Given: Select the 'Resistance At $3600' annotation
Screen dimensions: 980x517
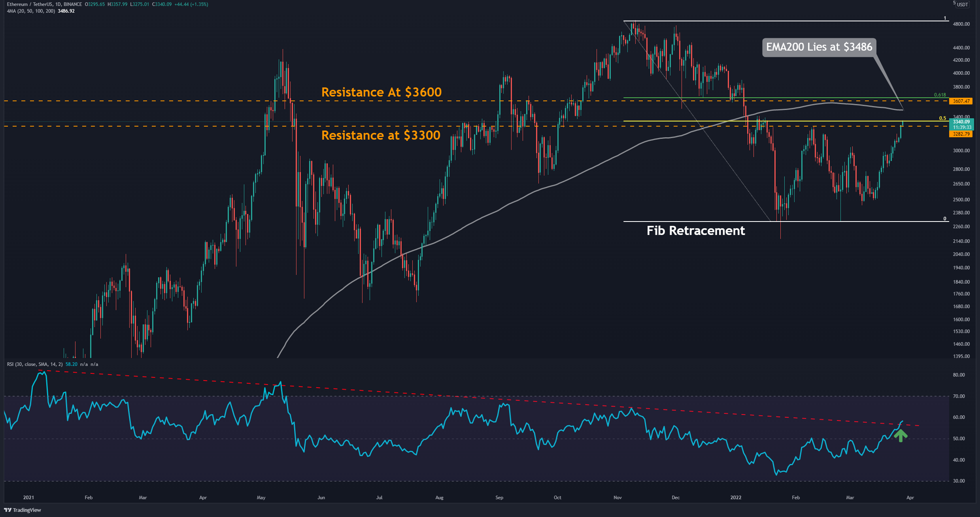Looking at the screenshot, I should 381,92.
